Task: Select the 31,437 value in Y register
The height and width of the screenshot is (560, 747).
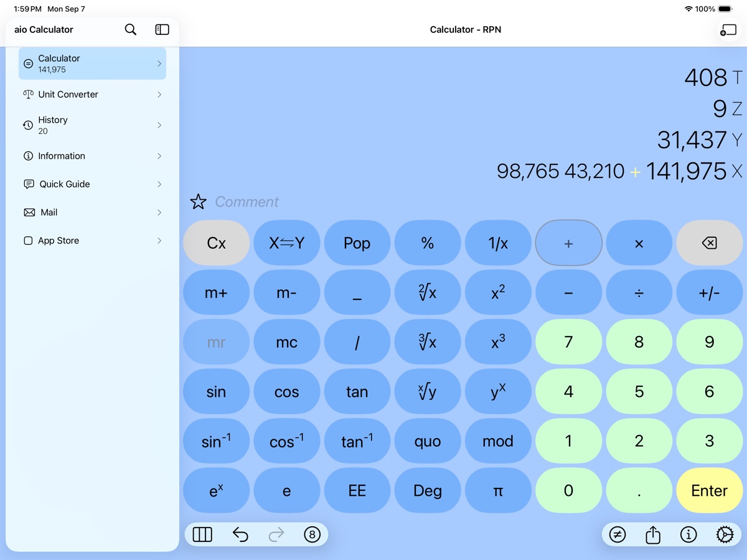Action: (x=692, y=140)
